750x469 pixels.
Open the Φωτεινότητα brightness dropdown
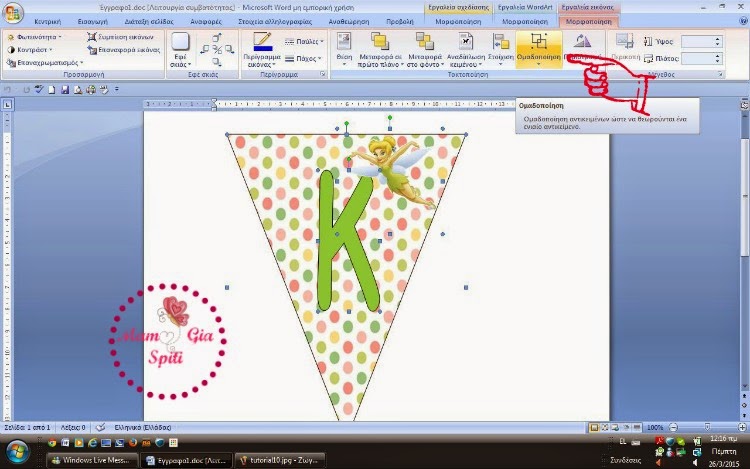34,37
